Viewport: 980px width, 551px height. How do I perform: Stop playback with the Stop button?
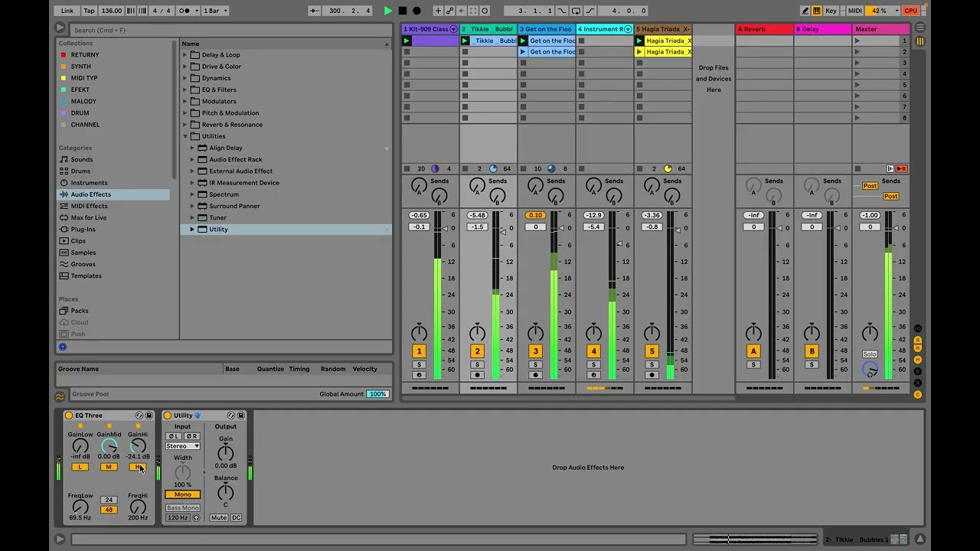403,11
